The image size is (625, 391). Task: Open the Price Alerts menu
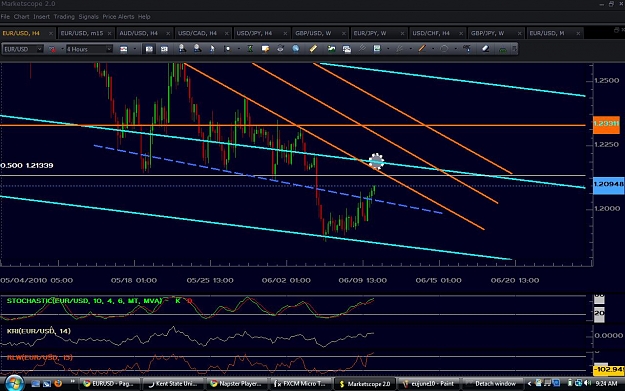click(x=118, y=17)
